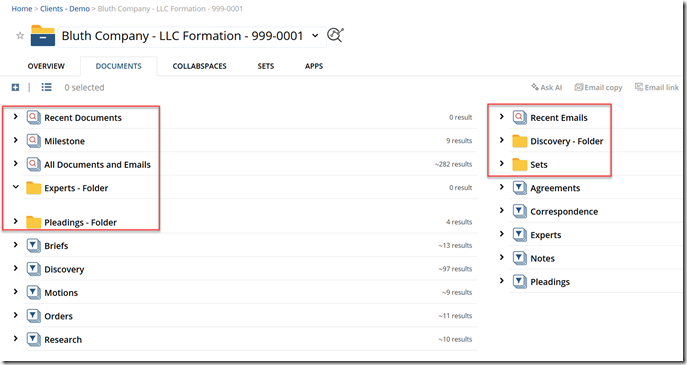Screen dimensions: 687x365
Task: Click the Pleadings - Folder yellow icon
Action: click(x=34, y=222)
